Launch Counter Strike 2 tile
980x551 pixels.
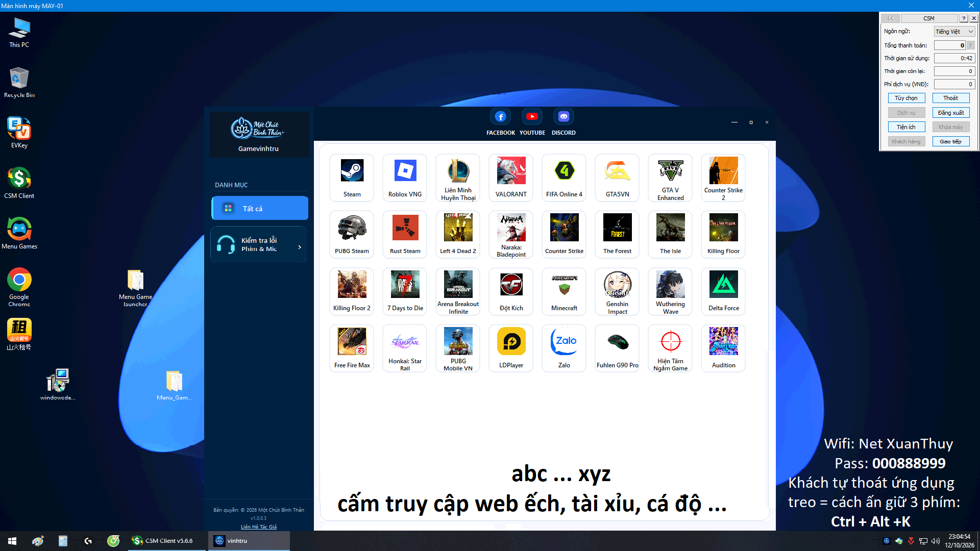(723, 178)
